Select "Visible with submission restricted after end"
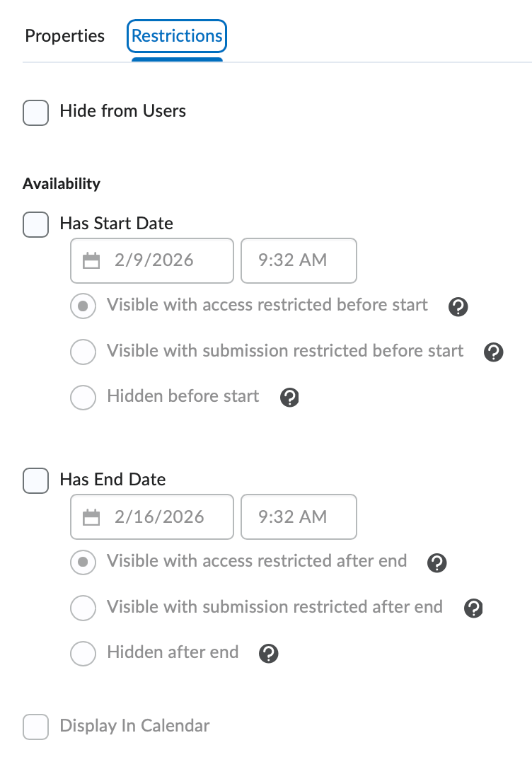 coord(83,608)
